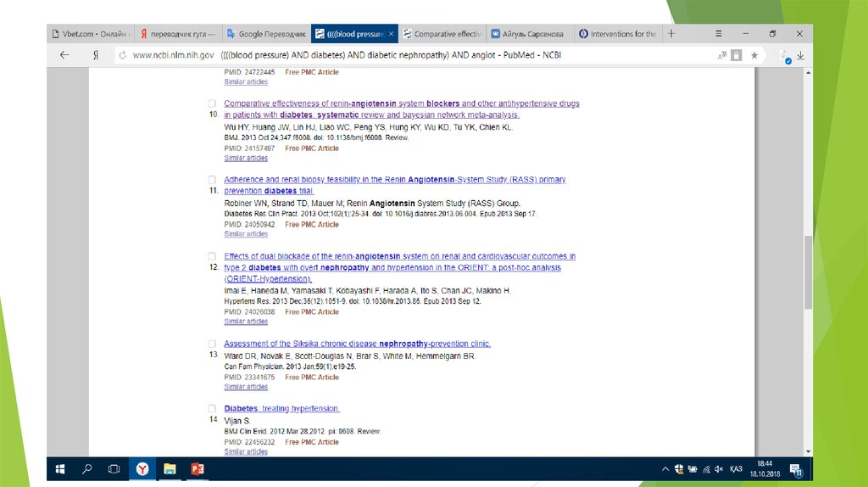Screen dimensions: 868x487
Task: Open the page translate icon in address bar
Action: (x=721, y=55)
